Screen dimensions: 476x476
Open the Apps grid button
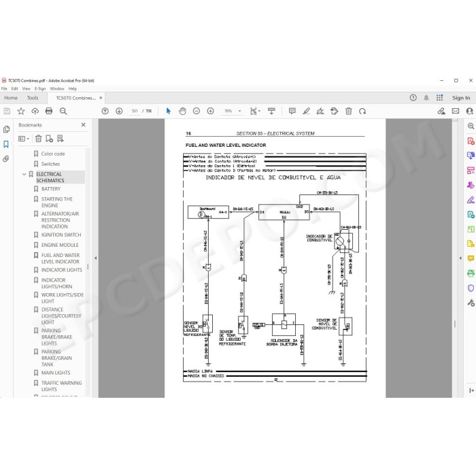439,98
